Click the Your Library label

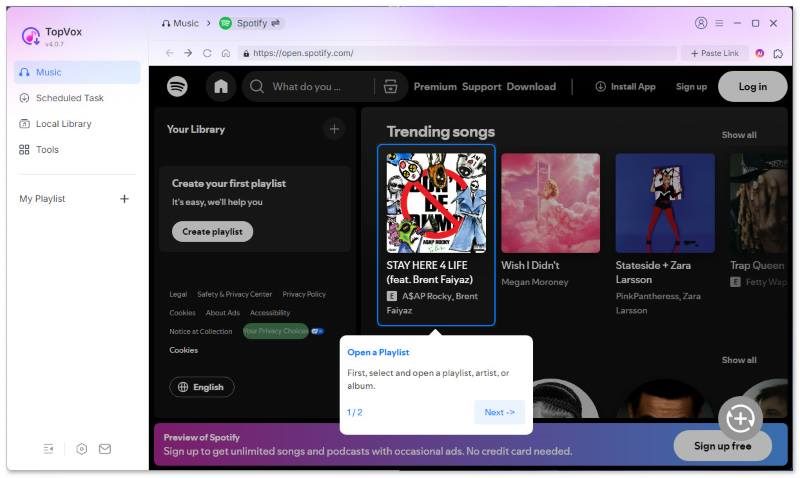[196, 130]
